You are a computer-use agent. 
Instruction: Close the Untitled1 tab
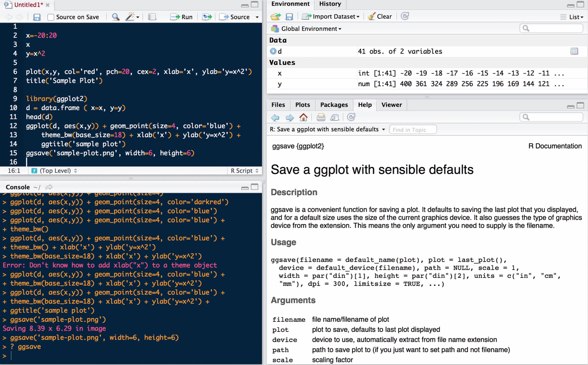click(48, 5)
